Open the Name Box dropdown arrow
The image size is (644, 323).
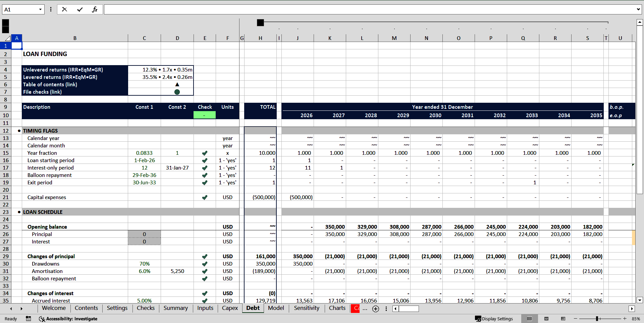[x=40, y=9]
